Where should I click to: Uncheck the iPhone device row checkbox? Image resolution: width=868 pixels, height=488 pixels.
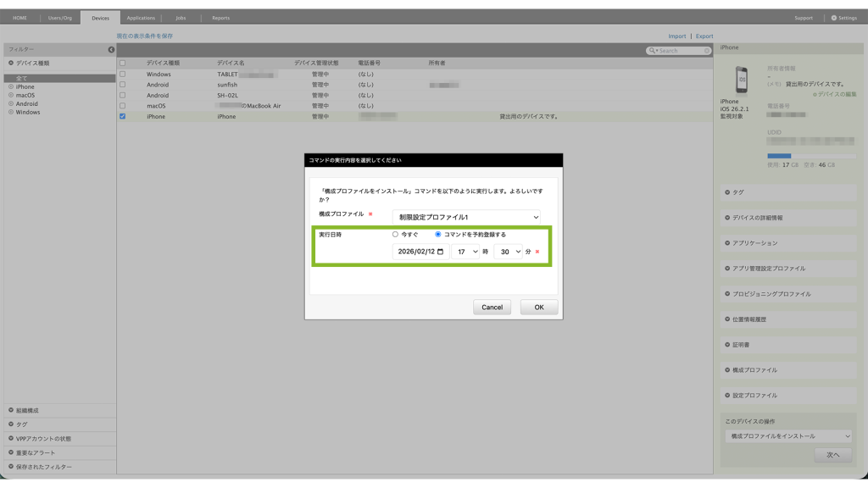[x=123, y=116]
